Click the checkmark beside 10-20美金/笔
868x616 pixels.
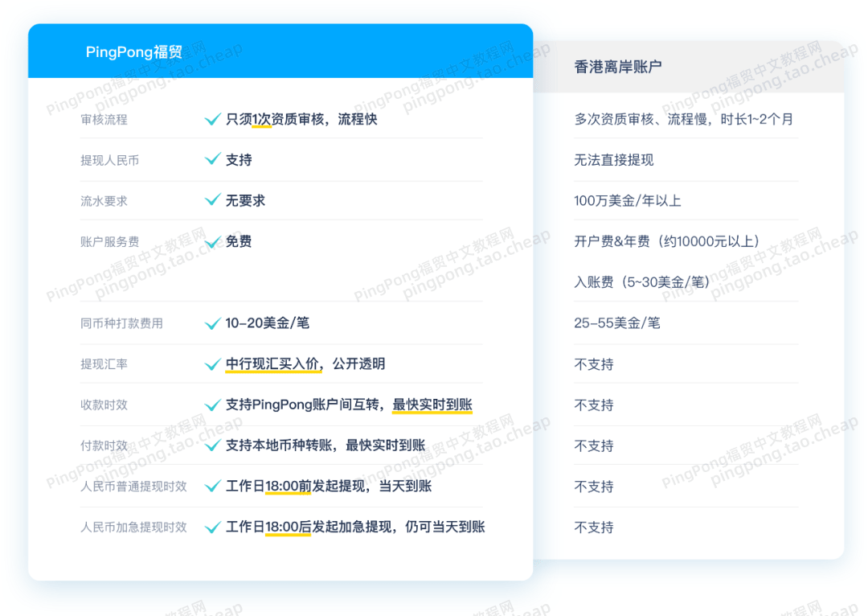[212, 323]
